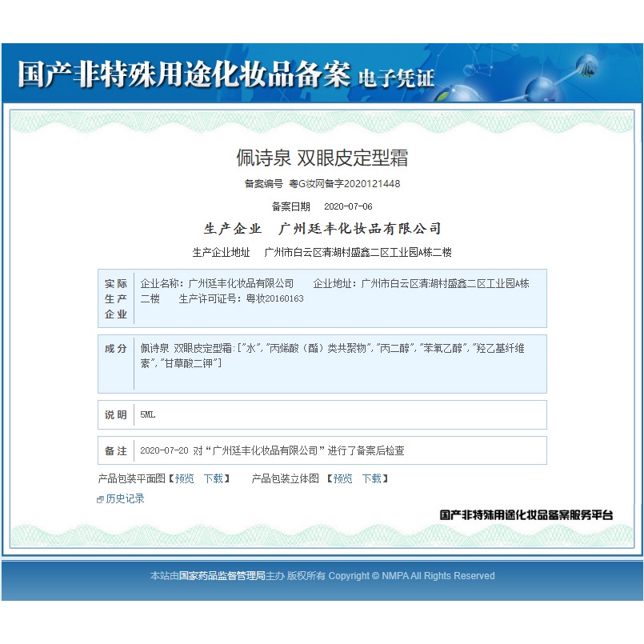The image size is (644, 644).
Task: Click the 历史记录 icon
Action: pos(100,499)
